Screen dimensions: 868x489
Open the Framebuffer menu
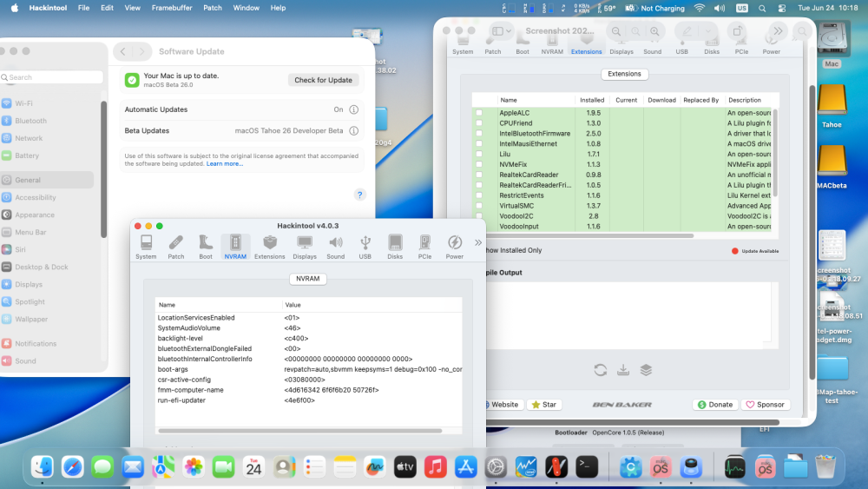pos(172,8)
